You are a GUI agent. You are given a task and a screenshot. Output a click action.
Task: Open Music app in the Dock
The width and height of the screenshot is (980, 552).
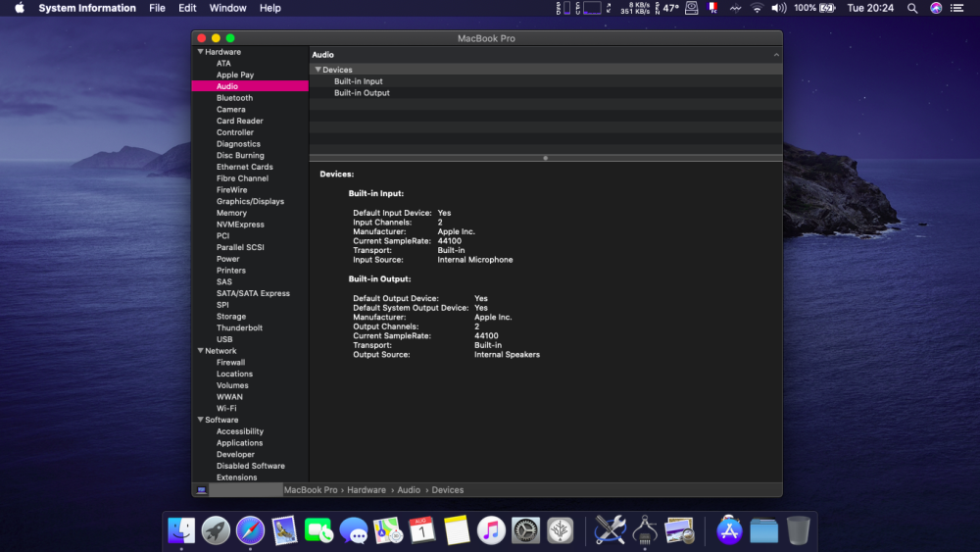(491, 530)
